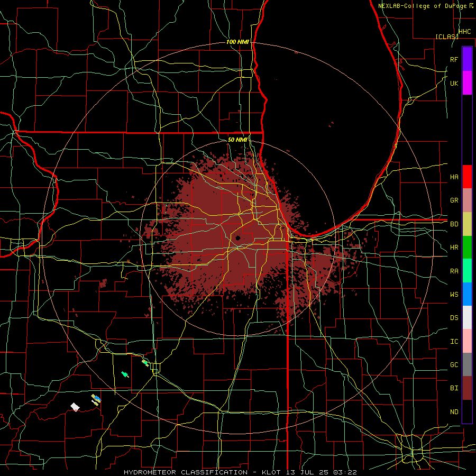Click the [CLAS] units label
Image resolution: width=476 pixels, height=476 pixels.
tap(447, 36)
